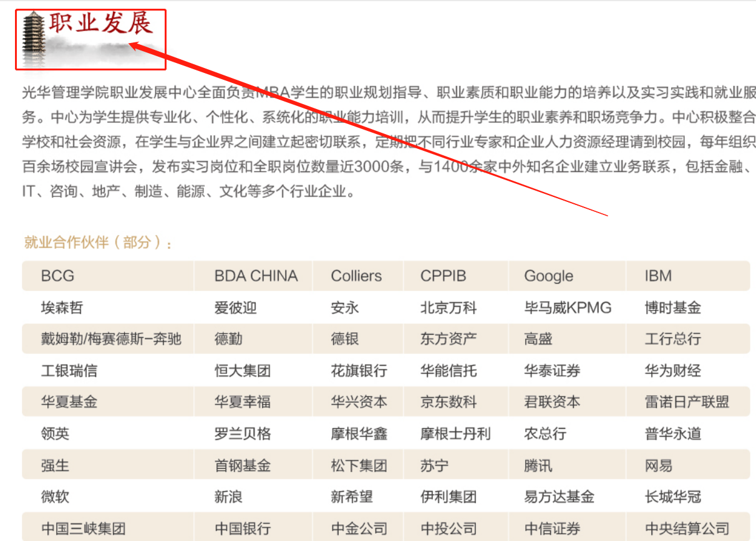This screenshot has width=756, height=541.
Task: Click the 德勤 cell
Action: (x=228, y=339)
